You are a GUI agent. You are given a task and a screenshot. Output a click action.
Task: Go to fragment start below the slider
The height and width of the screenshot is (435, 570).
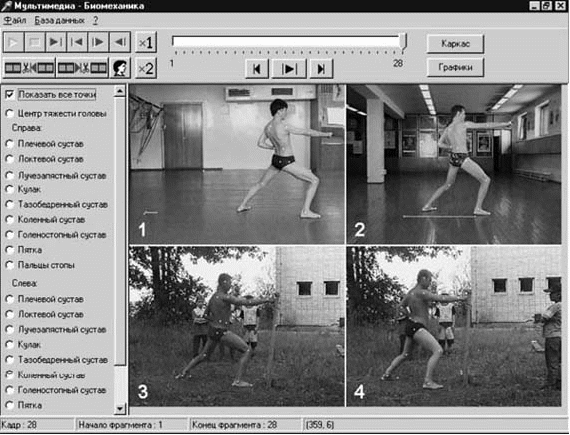click(257, 68)
